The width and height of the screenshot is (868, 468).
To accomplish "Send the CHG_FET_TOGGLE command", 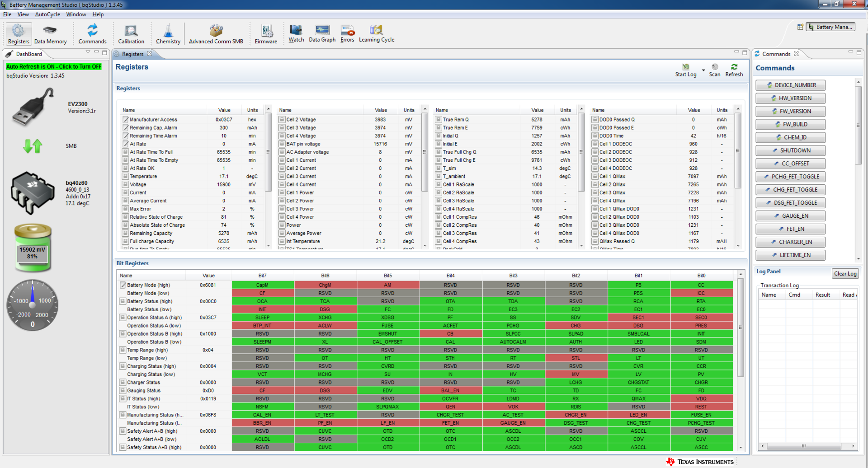I will pos(790,190).
